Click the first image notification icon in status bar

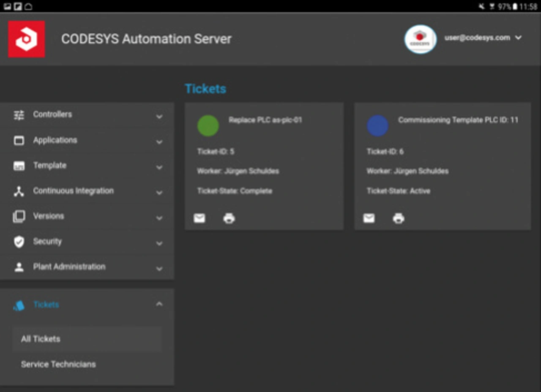(7, 6)
